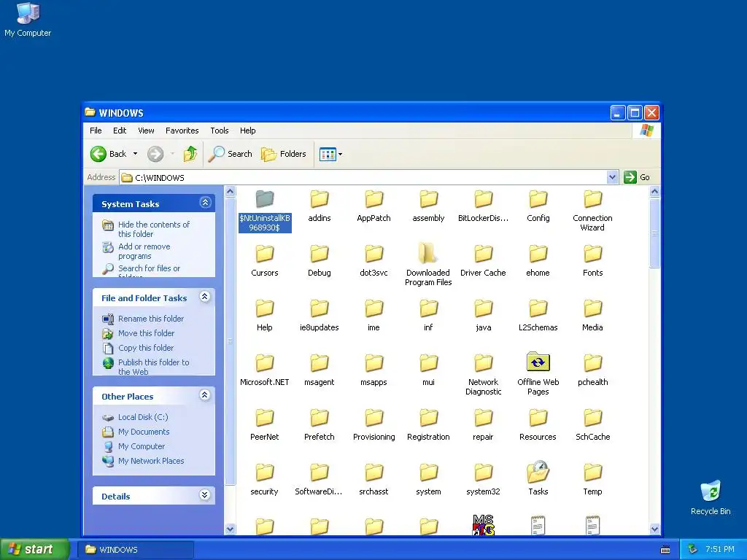
Task: Select the Resources folder icon
Action: 538,418
